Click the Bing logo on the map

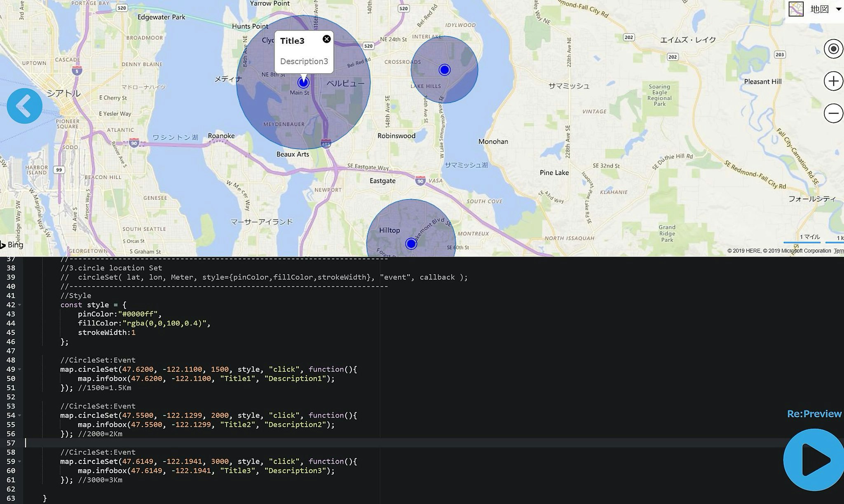coord(12,245)
